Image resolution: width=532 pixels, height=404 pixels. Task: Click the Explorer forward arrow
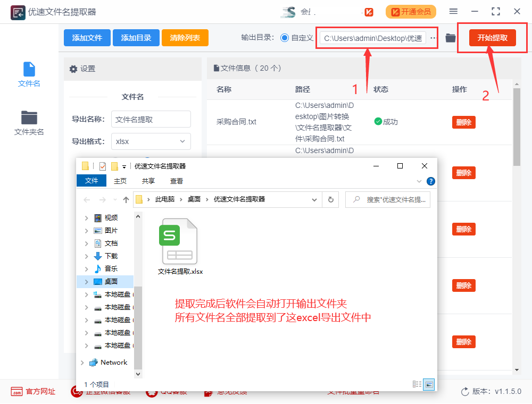103,200
